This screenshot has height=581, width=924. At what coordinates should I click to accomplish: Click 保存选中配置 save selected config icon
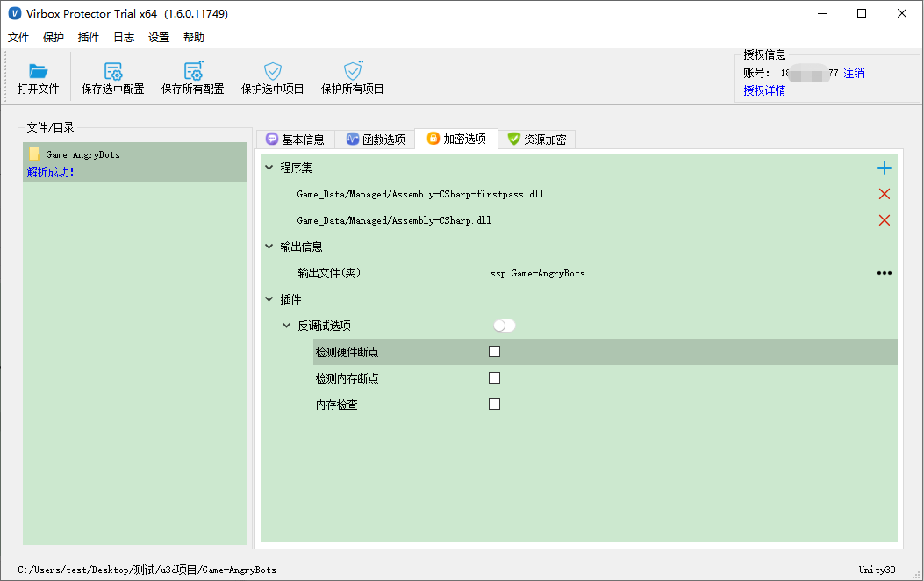[112, 71]
